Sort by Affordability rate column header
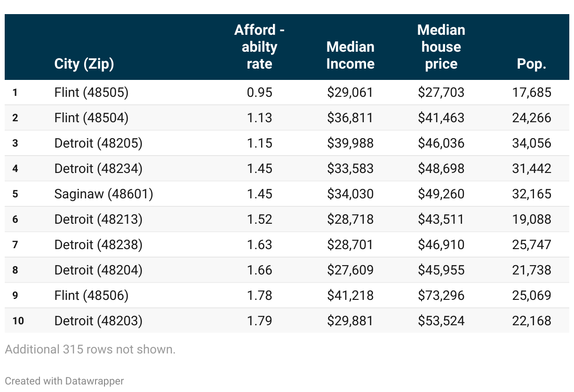 [x=259, y=47]
